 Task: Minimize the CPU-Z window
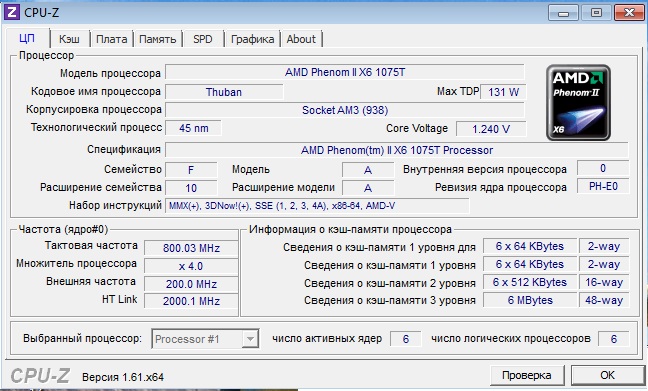pyautogui.click(x=563, y=13)
